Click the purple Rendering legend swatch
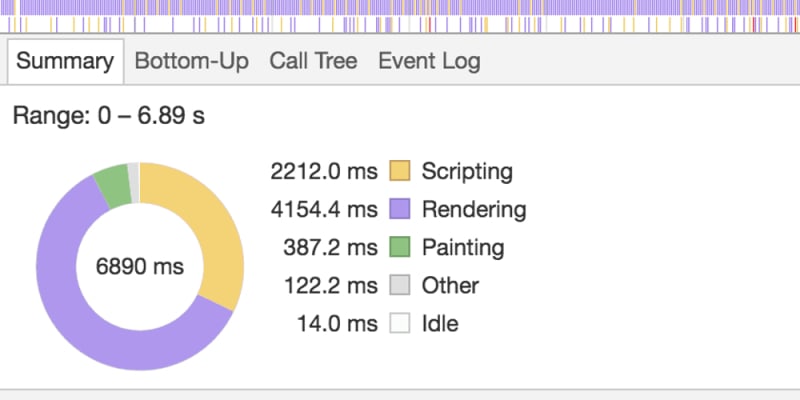 point(400,209)
